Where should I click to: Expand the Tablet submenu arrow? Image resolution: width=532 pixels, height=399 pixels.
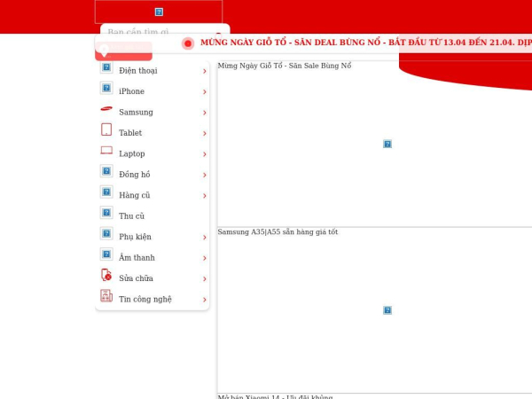click(205, 133)
